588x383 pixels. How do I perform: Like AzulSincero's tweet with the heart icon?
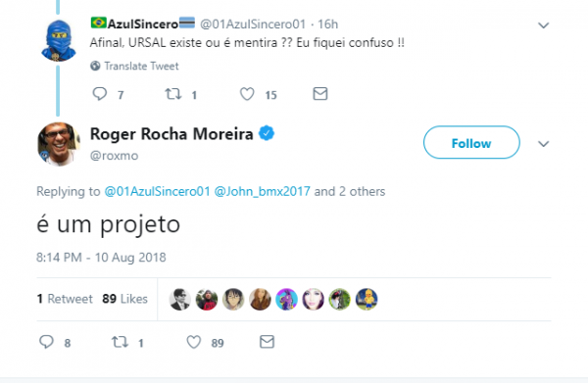247,94
